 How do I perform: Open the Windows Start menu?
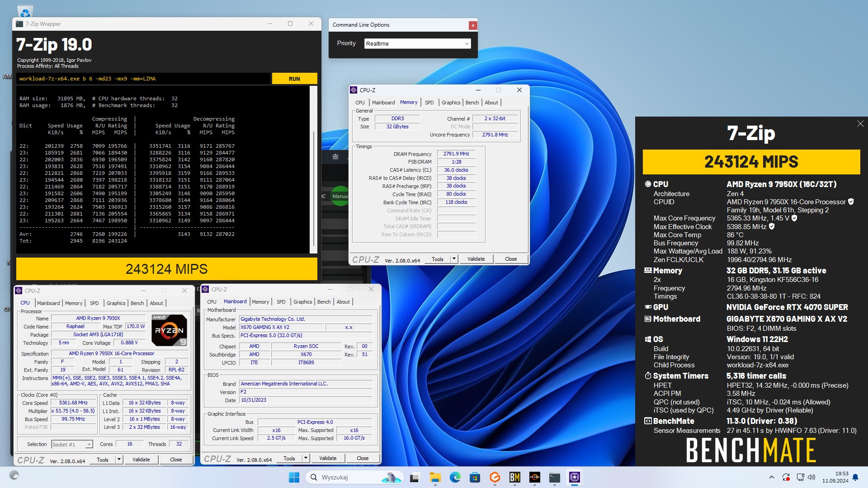[x=294, y=477]
